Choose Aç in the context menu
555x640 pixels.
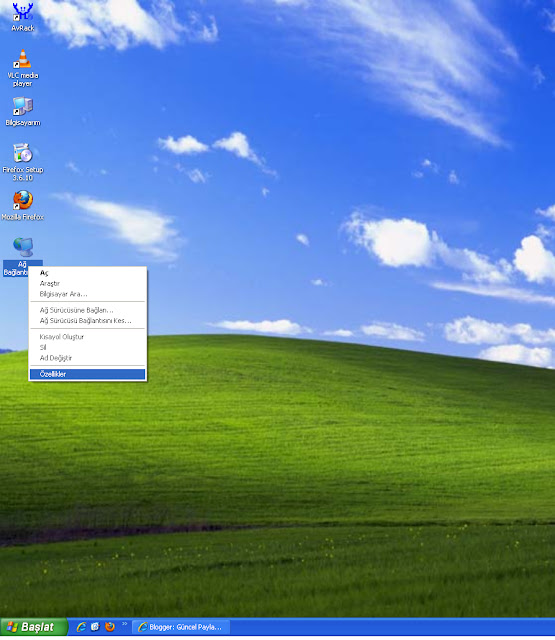point(87,273)
